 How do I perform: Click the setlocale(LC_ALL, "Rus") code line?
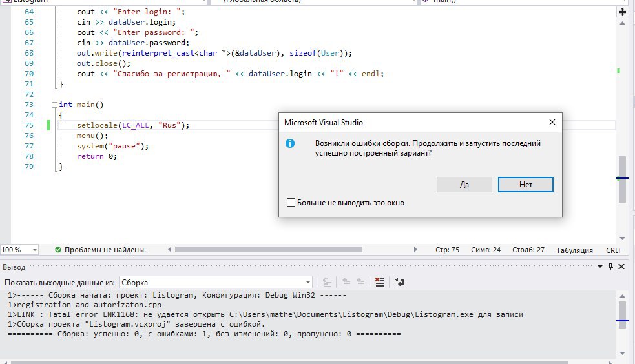pyautogui.click(x=133, y=125)
